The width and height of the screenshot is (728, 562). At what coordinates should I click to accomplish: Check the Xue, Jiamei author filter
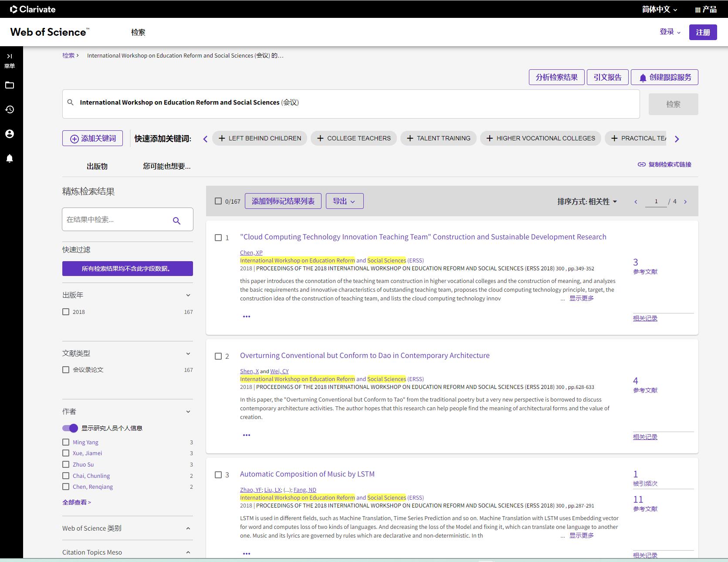(x=66, y=453)
